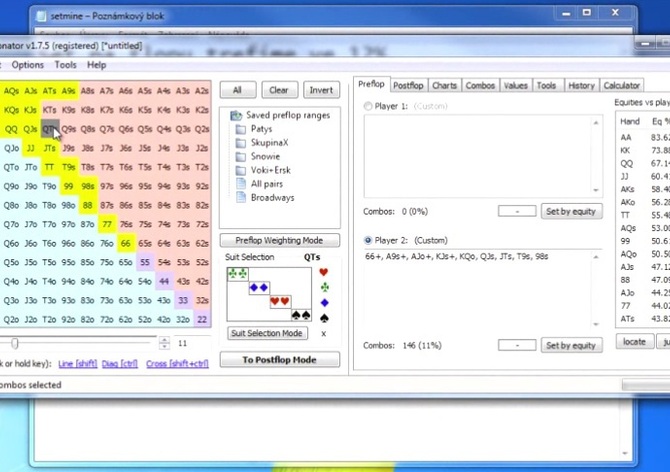
Task: Toggle the hearts-hearts suit combo cell
Action: point(280,302)
